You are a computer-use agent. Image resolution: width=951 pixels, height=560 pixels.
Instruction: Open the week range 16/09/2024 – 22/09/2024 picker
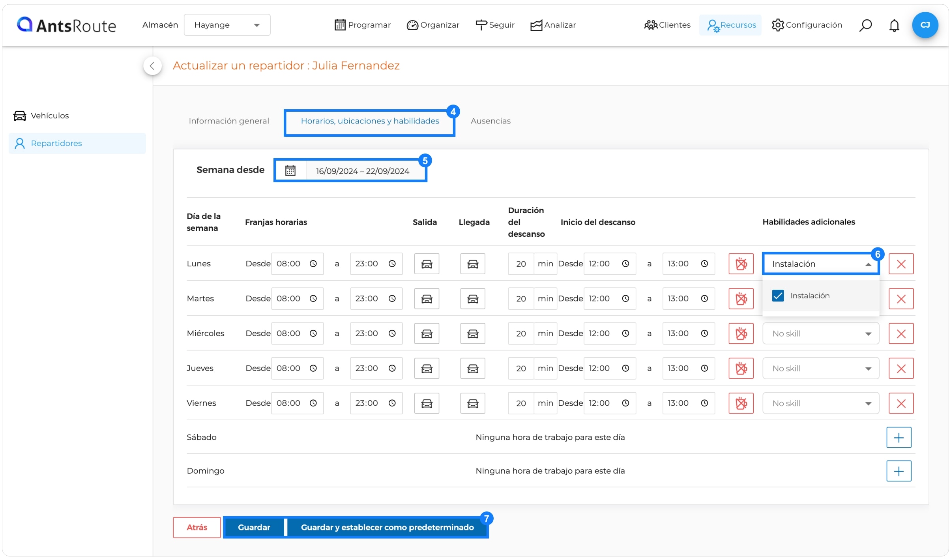(x=363, y=171)
